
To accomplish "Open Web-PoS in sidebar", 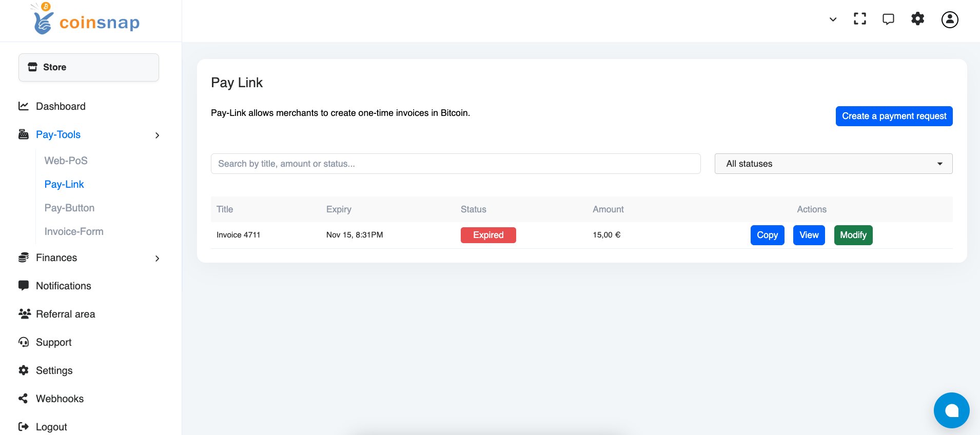I will point(66,161).
